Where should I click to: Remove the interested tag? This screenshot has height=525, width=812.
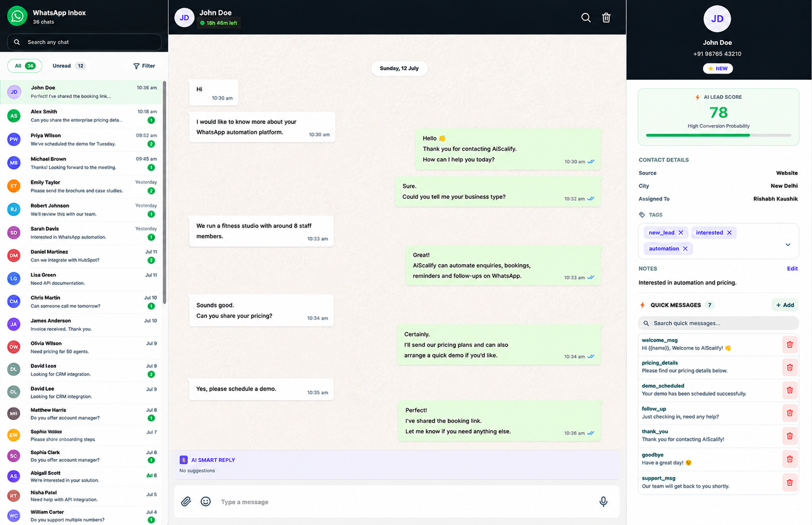[729, 233]
